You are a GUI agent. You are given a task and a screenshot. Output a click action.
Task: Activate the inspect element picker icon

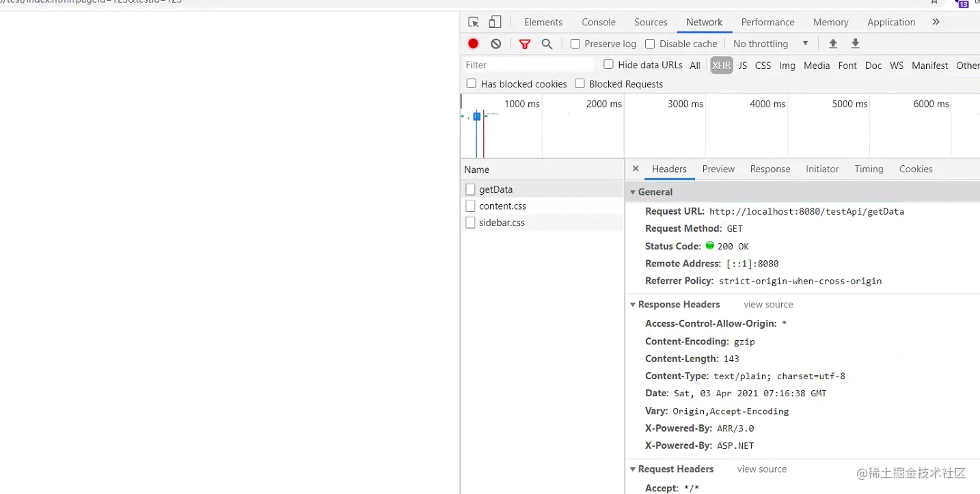pyautogui.click(x=474, y=22)
